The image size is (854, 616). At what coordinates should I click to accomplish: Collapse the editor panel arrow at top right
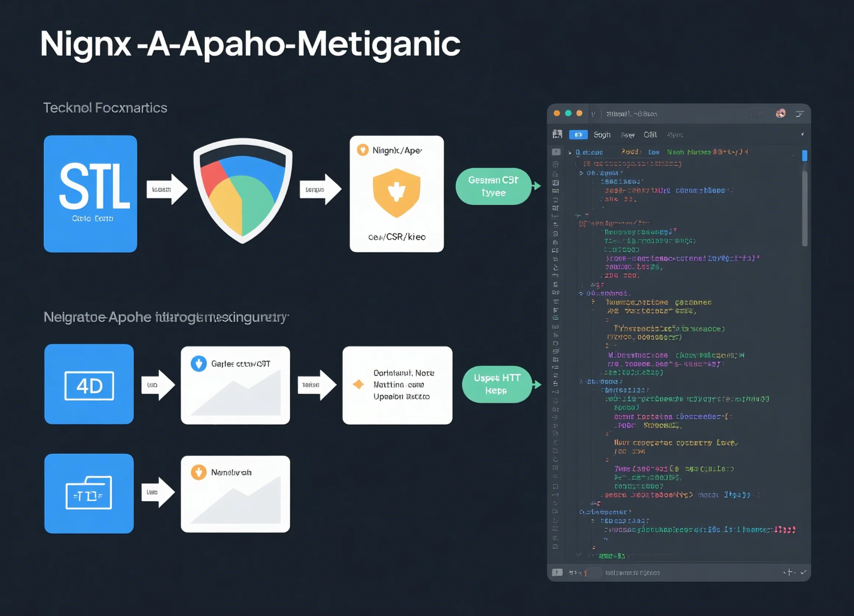(x=802, y=134)
